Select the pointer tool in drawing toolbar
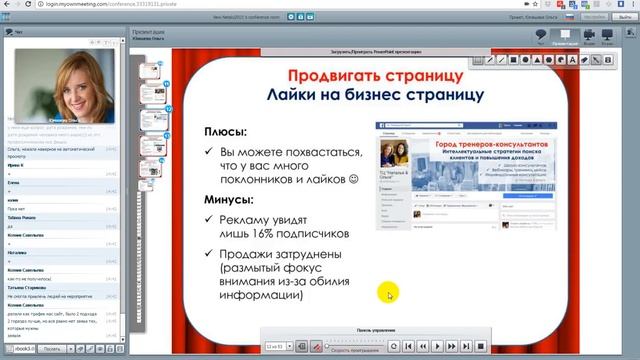Screen dimensions: 640x360 pos(596,60)
